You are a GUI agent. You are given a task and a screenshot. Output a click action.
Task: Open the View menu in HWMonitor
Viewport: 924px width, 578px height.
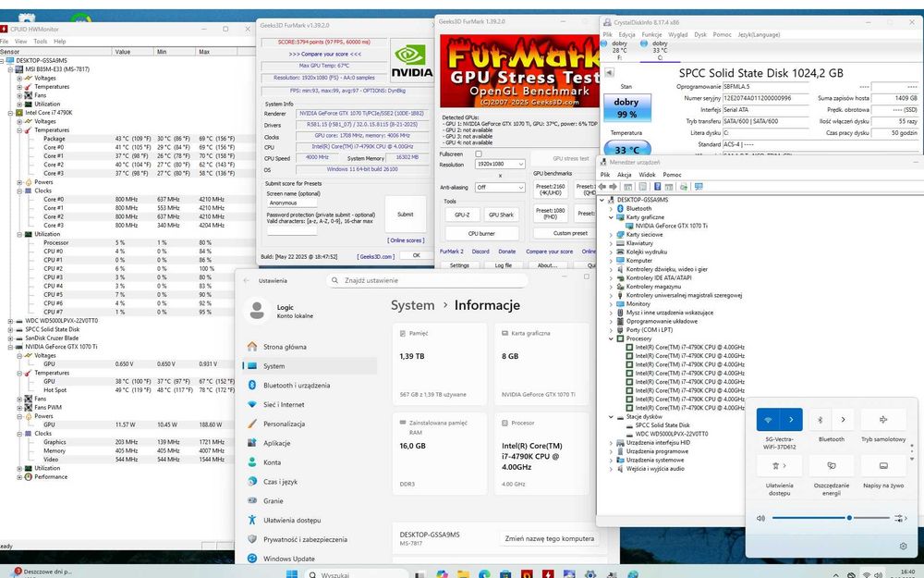coord(20,42)
